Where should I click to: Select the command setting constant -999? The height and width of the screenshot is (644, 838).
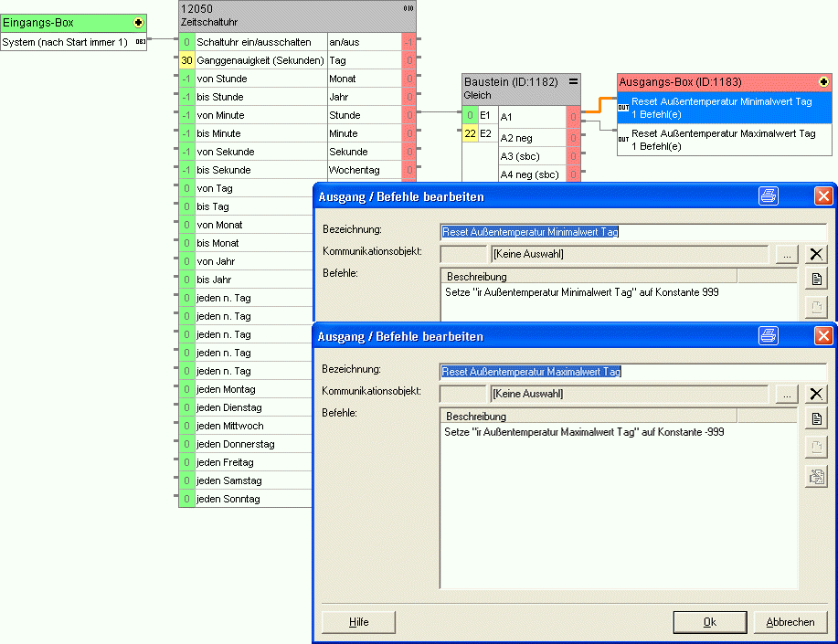pyautogui.click(x=583, y=432)
